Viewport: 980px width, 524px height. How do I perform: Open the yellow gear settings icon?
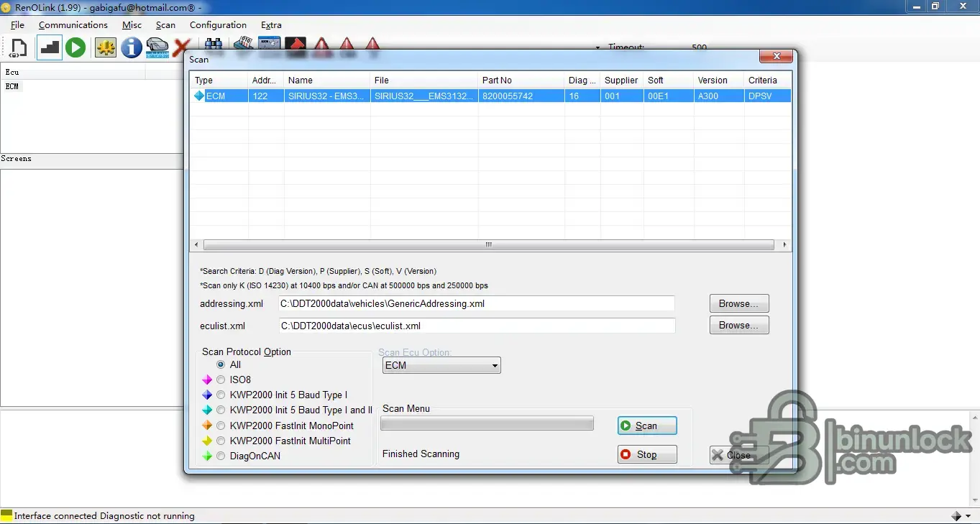pyautogui.click(x=106, y=48)
